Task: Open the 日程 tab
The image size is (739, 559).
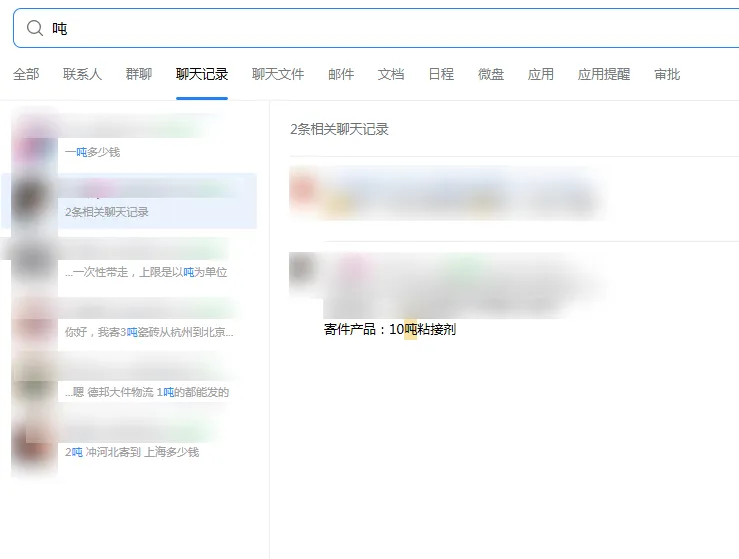Action: click(441, 74)
